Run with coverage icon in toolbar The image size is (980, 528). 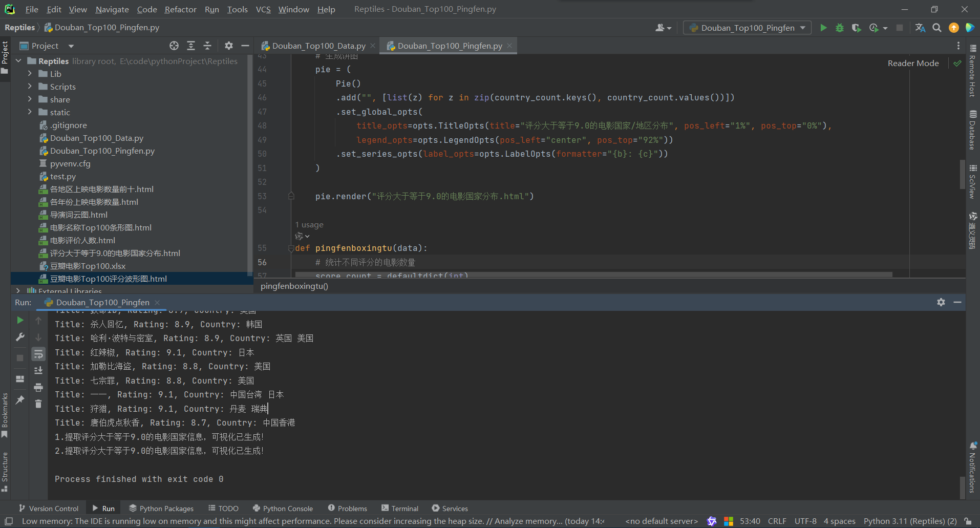[856, 28]
